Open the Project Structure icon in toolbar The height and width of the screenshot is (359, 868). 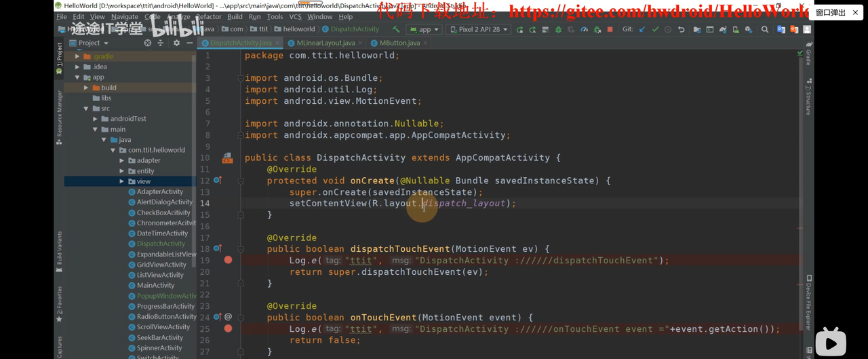pyautogui.click(x=697, y=29)
